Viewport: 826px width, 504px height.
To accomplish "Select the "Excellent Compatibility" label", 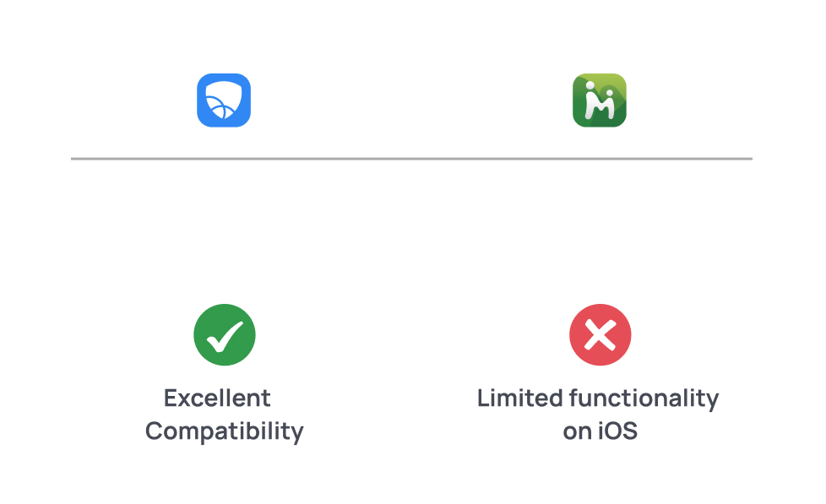I will 224,415.
